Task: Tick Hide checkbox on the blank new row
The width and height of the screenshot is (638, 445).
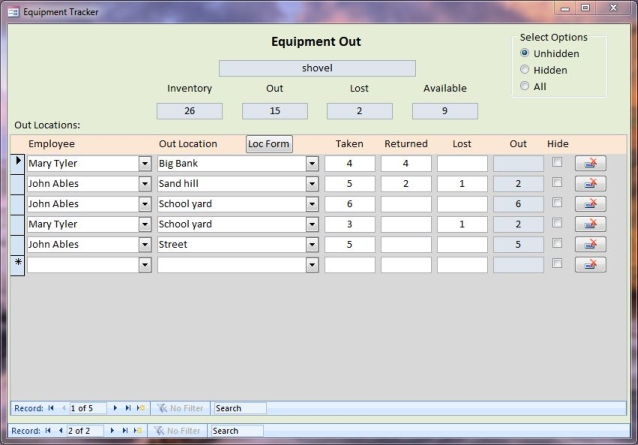Action: (557, 264)
